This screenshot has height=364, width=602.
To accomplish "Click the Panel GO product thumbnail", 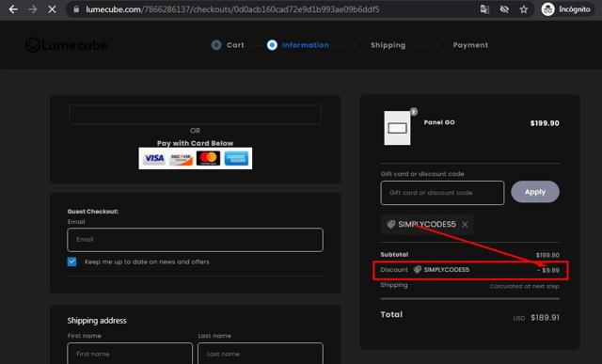I will click(397, 128).
